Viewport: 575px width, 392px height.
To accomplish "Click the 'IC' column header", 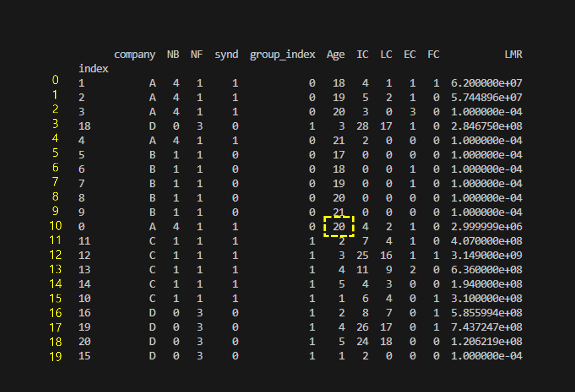I will pos(362,54).
